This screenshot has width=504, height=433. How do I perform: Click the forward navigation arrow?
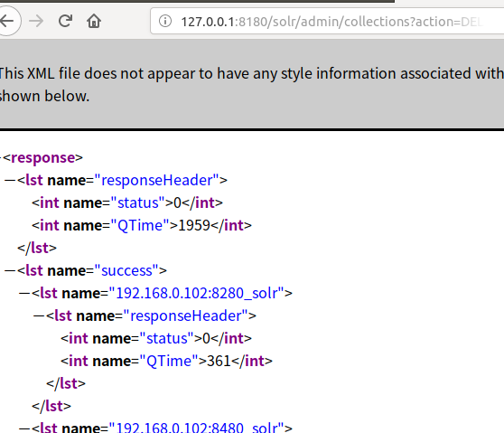click(36, 21)
